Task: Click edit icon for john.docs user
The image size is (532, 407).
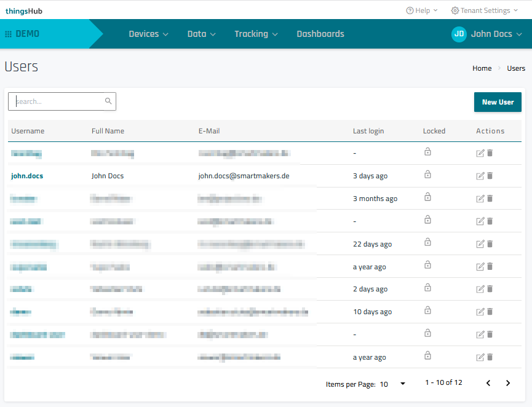Action: (480, 176)
